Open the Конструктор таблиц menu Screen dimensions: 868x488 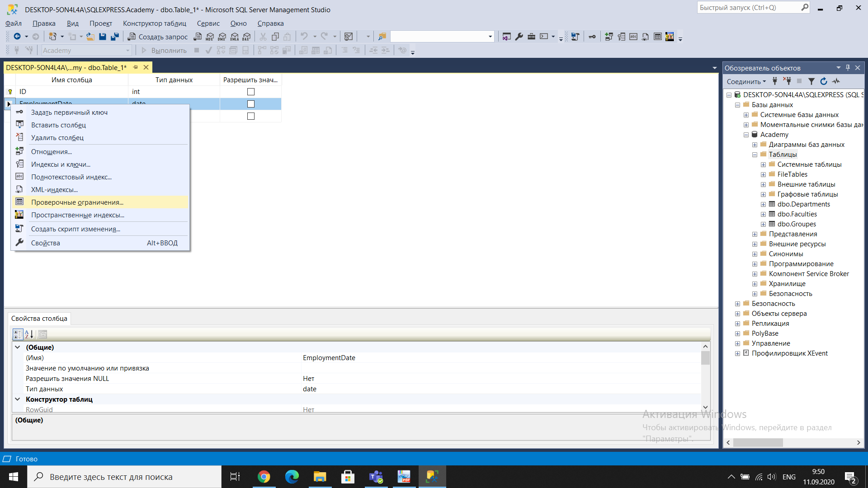click(x=155, y=23)
